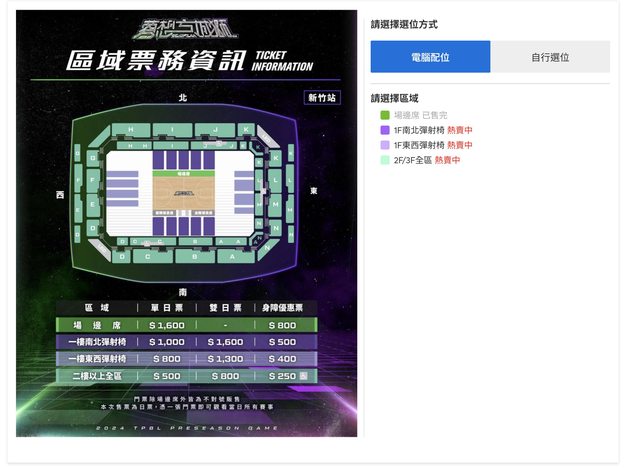Click the green 場邊席 color swatch

(x=385, y=116)
